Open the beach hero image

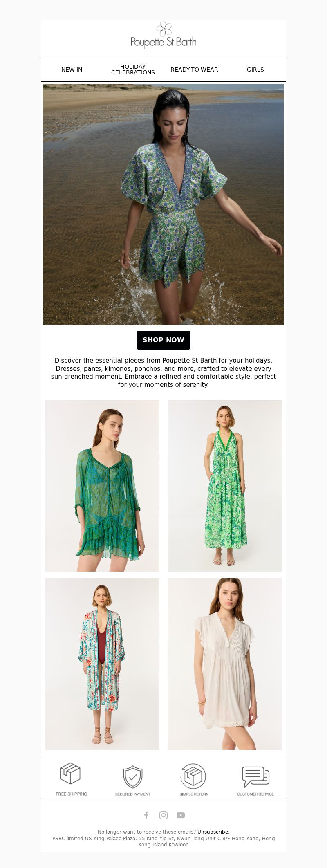click(x=163, y=204)
